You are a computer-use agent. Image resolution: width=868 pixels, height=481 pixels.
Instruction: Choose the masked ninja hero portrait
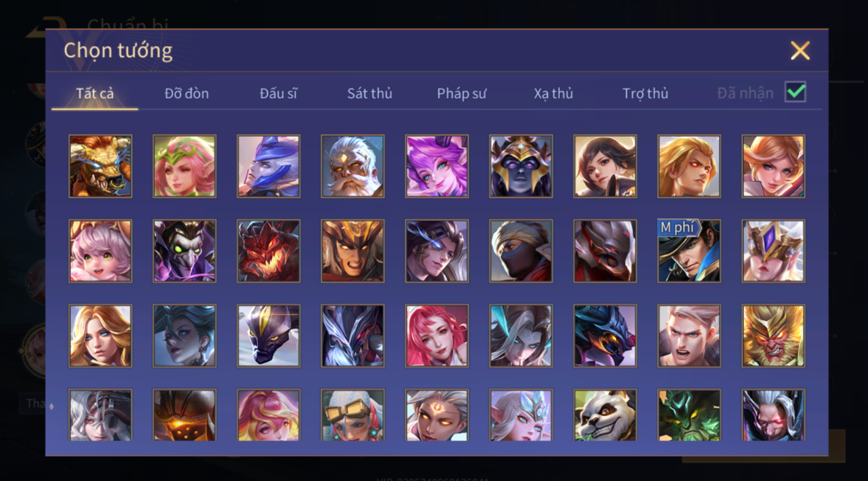point(521,251)
